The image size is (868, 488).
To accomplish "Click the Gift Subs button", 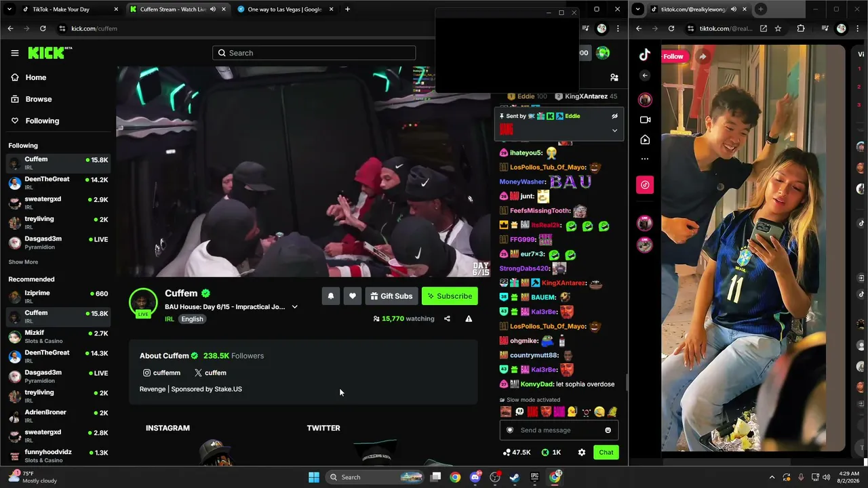I will coord(391,296).
